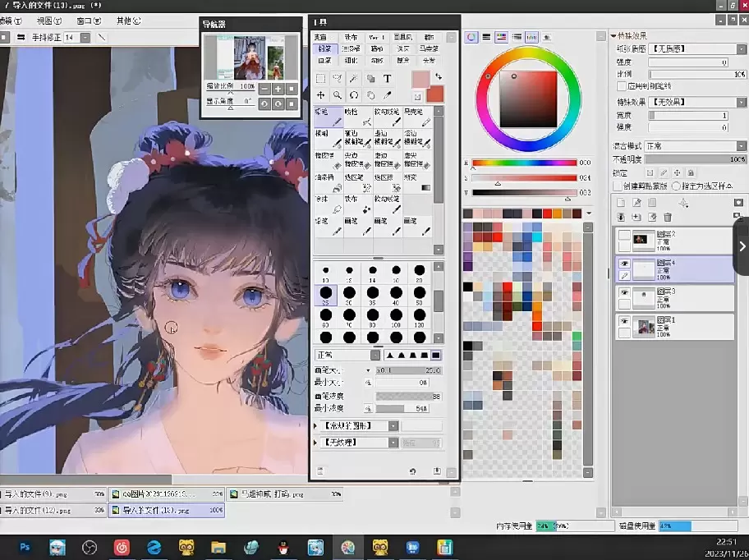749x560 pixels.
Task: Click the transparent color toggle icon
Action: pyautogui.click(x=417, y=97)
